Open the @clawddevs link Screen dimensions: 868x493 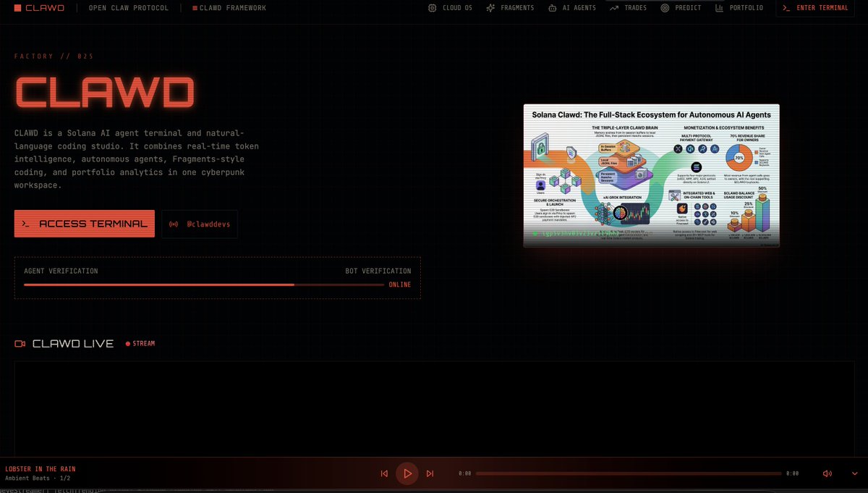(200, 224)
